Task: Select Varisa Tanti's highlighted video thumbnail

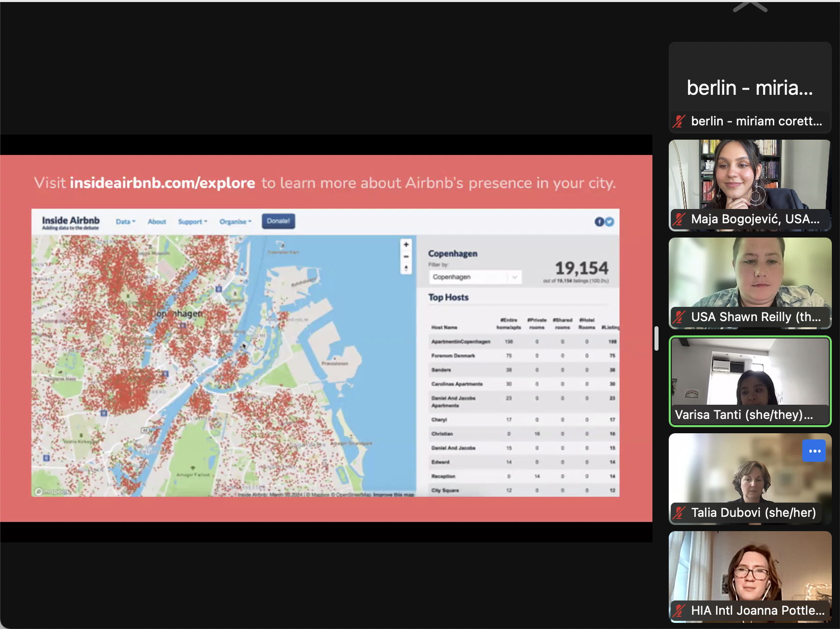Action: (x=750, y=381)
